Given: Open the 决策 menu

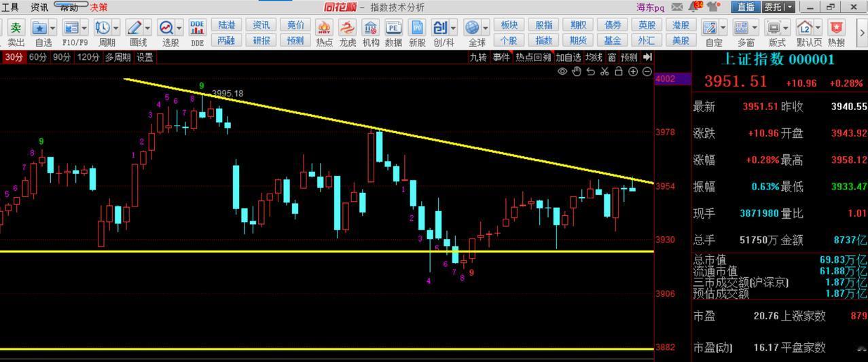Looking at the screenshot, I should [x=99, y=7].
